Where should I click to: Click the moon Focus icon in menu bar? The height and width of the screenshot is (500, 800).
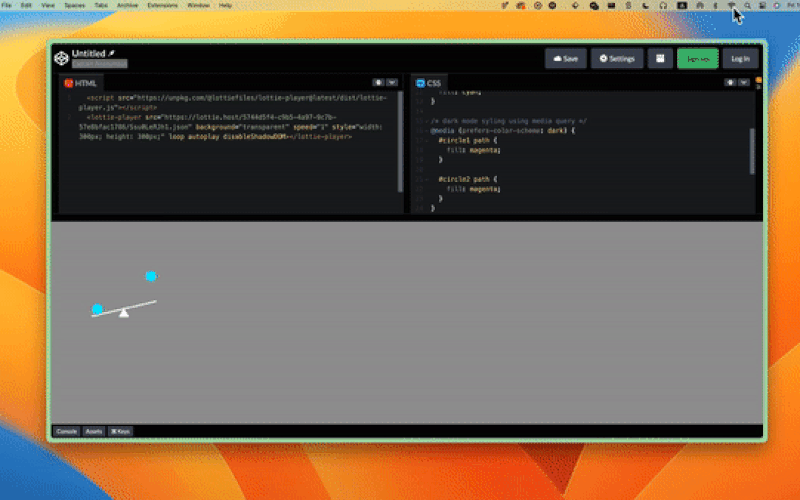645,5
